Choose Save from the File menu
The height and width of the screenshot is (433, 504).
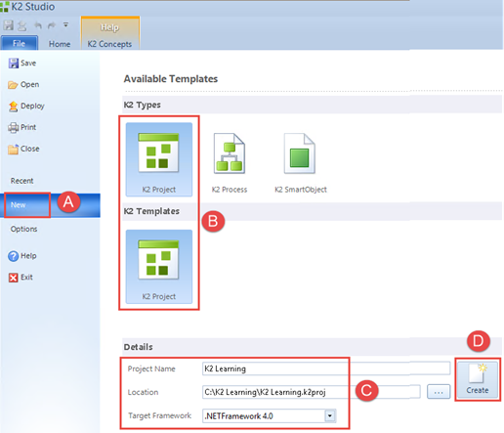pos(22,63)
